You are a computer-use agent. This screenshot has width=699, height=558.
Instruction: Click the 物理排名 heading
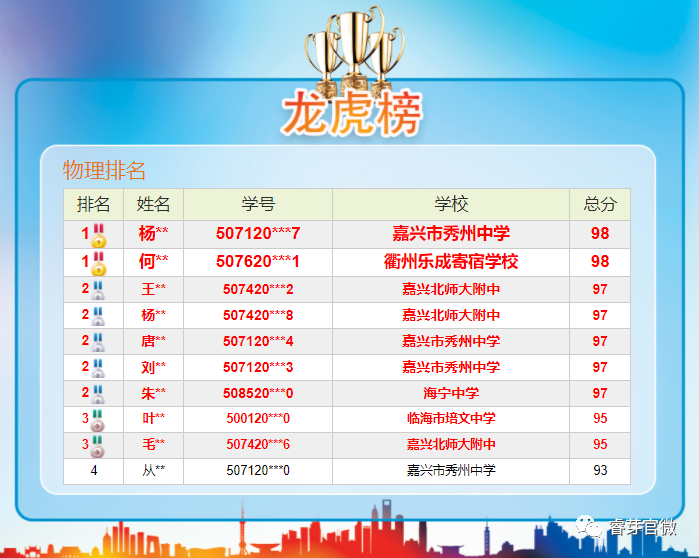coord(104,170)
